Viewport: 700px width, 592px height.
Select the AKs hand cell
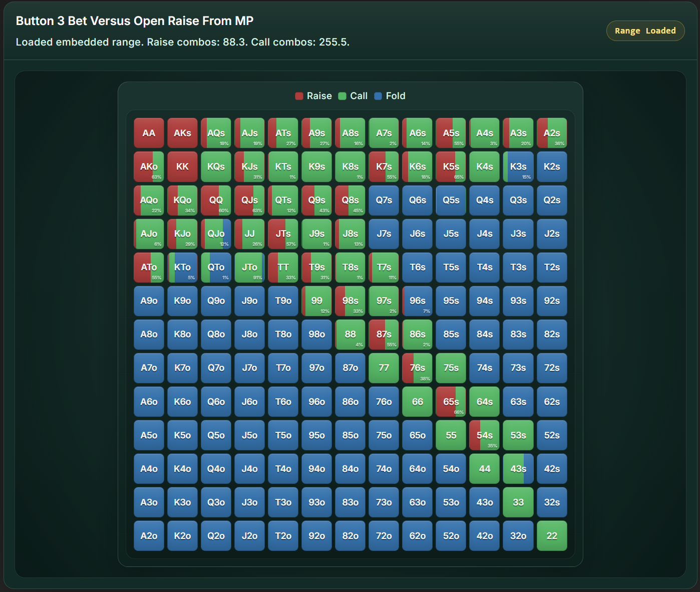coord(182,133)
